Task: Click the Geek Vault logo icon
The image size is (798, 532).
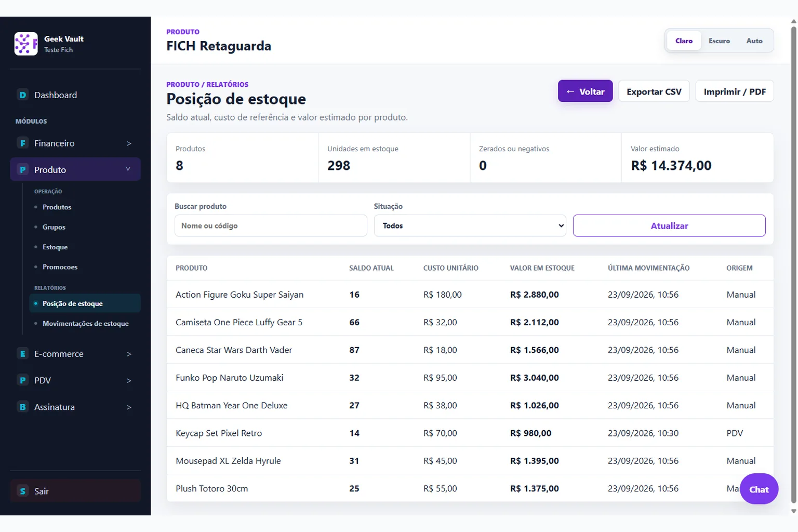Action: 26,44
